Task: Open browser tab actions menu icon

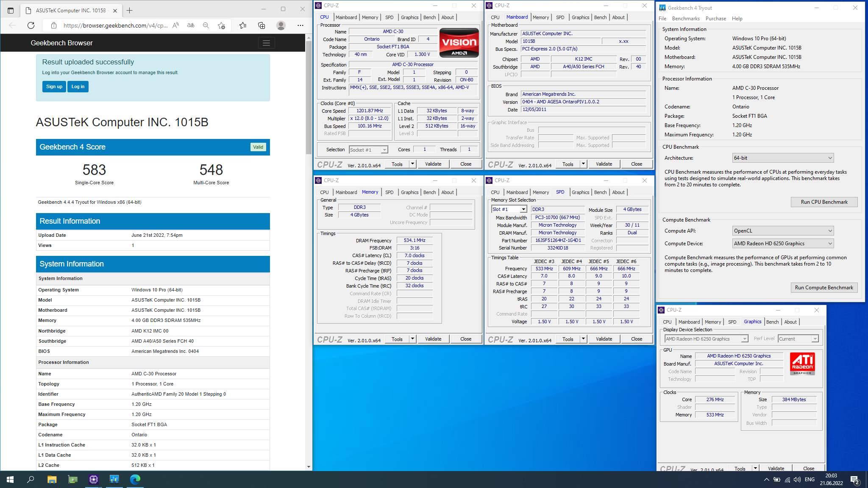Action: pyautogui.click(x=11, y=10)
